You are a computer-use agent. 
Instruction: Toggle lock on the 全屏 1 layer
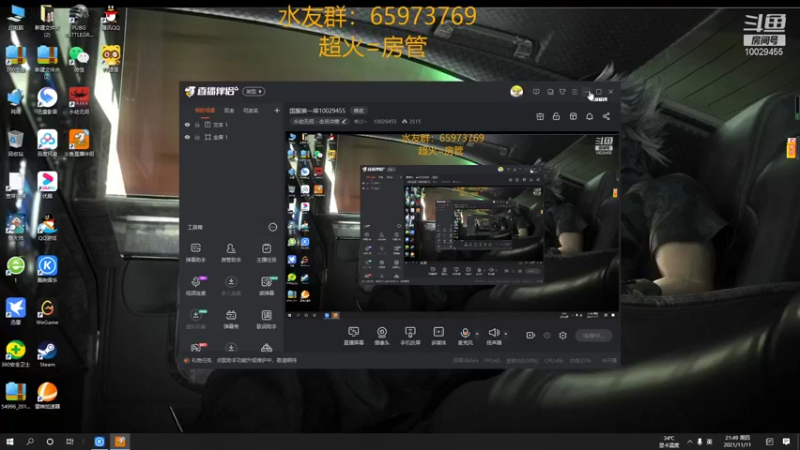197,137
